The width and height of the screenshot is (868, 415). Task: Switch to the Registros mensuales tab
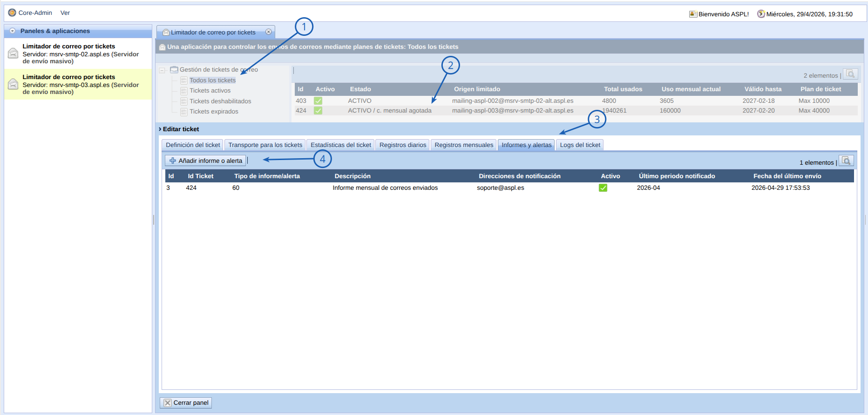pyautogui.click(x=464, y=145)
